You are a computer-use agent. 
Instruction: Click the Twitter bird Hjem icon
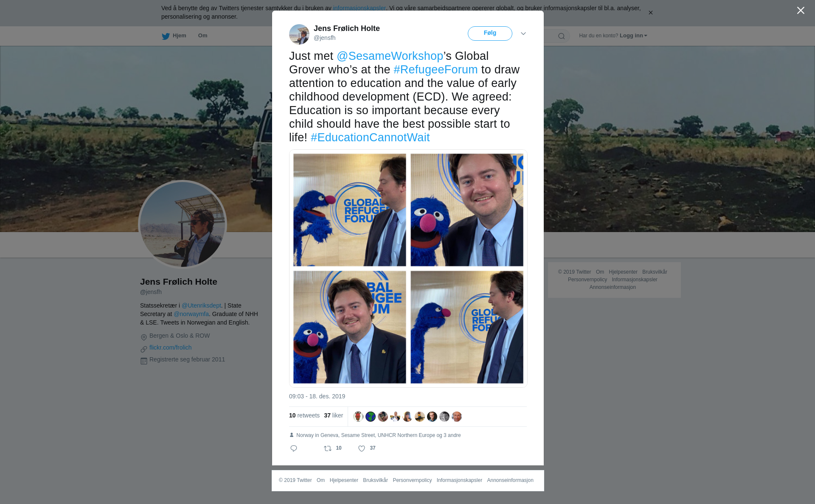point(166,36)
